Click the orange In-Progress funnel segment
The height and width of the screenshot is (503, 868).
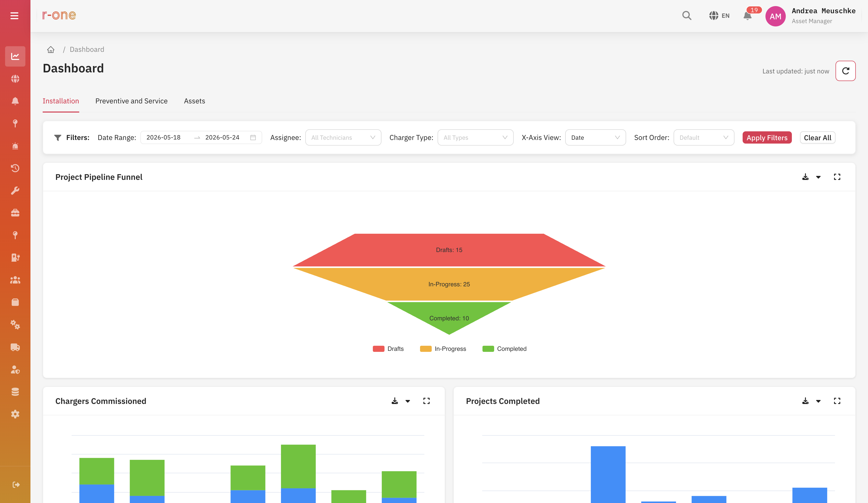coord(449,284)
